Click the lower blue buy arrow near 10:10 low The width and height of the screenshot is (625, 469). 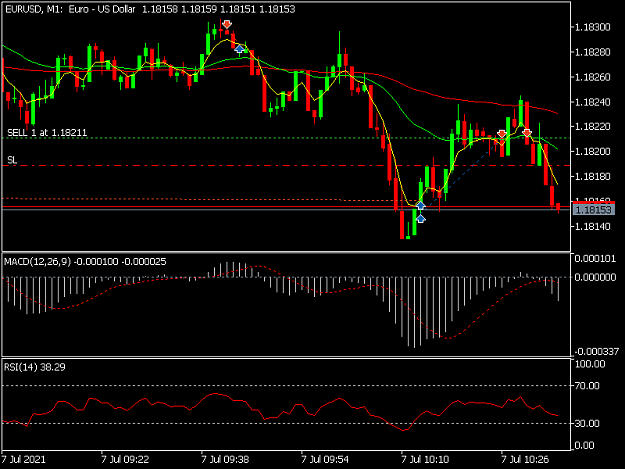[421, 218]
